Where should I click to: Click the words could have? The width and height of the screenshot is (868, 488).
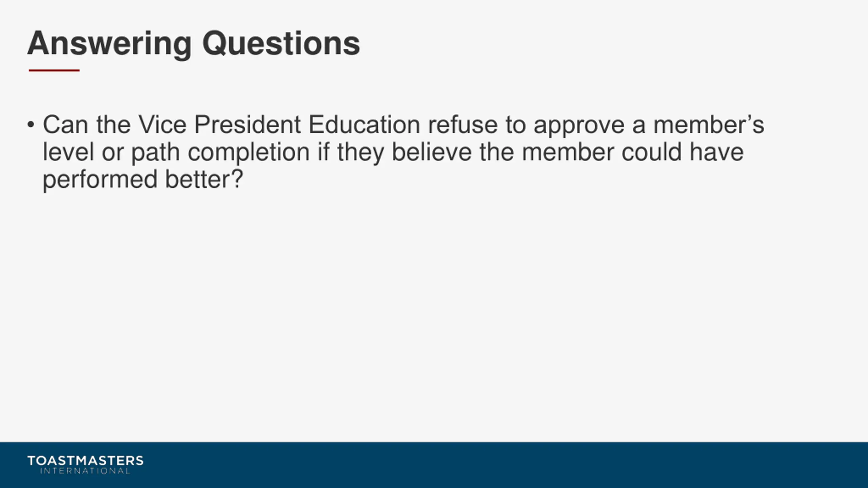[683, 152]
